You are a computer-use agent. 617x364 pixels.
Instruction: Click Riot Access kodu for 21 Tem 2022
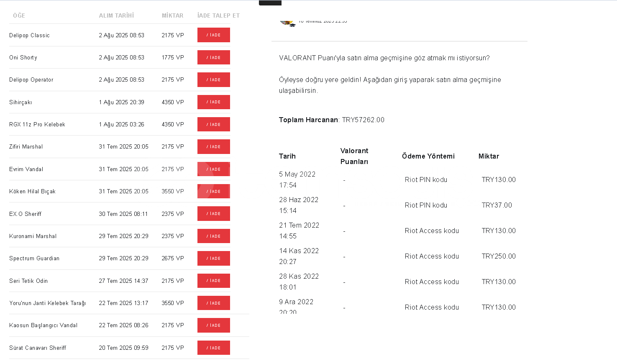432,231
